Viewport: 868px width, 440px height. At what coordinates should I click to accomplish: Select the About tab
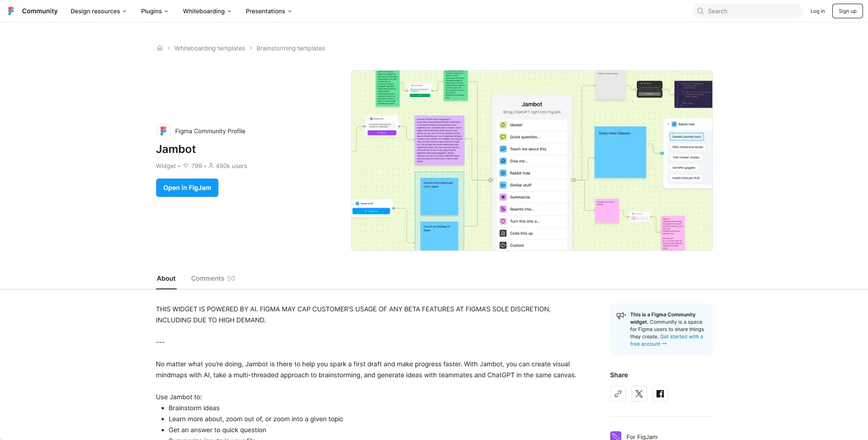(x=166, y=278)
